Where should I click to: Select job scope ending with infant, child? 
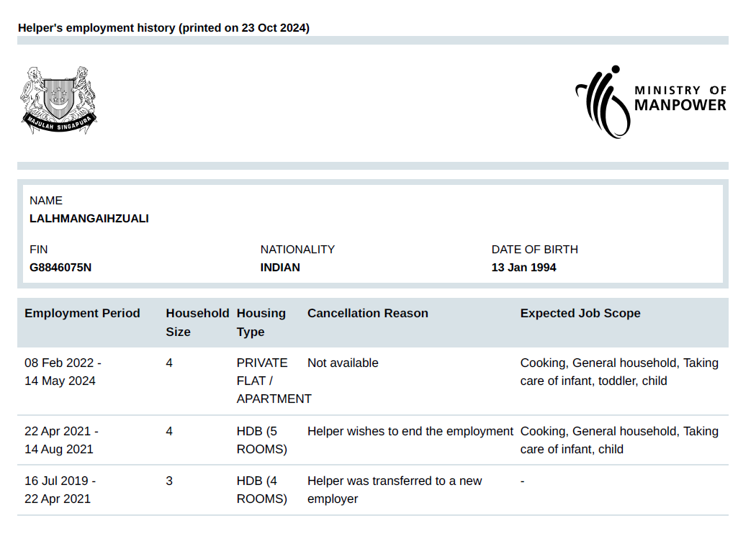pos(619,440)
